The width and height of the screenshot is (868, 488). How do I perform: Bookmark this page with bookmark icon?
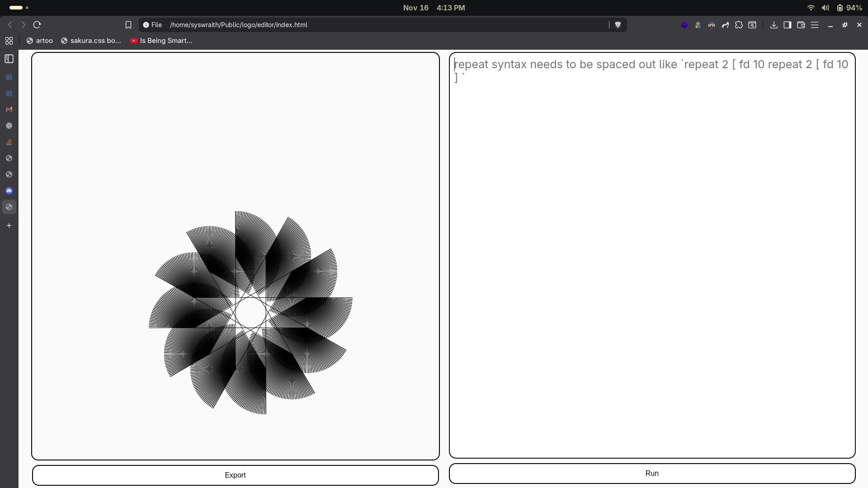pos(128,25)
